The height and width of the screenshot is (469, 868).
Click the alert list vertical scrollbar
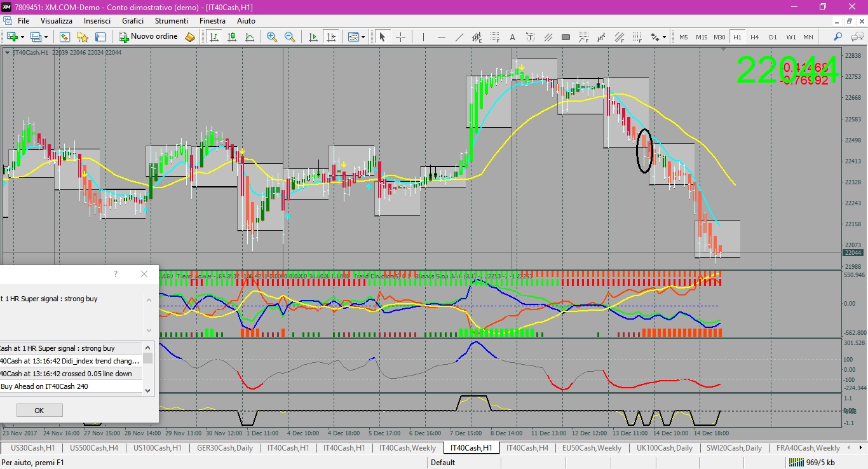[x=148, y=369]
